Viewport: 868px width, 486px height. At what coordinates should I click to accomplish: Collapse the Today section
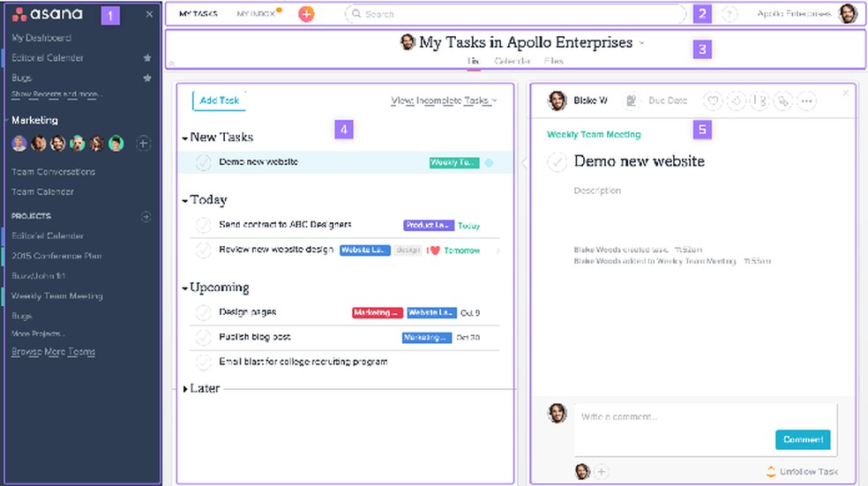pyautogui.click(x=185, y=200)
